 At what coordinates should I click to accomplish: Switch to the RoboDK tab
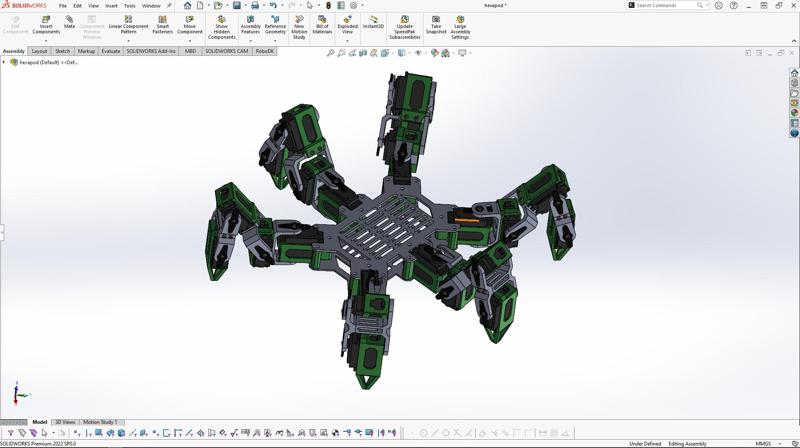[x=265, y=51]
